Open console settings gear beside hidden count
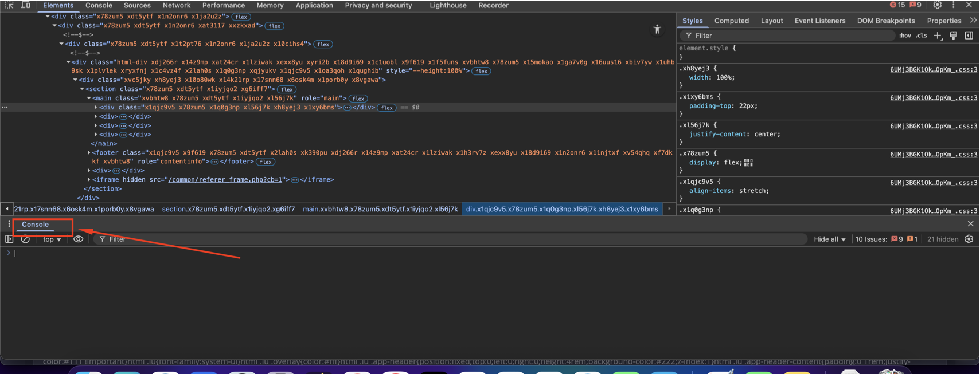The width and height of the screenshot is (980, 374). point(969,239)
